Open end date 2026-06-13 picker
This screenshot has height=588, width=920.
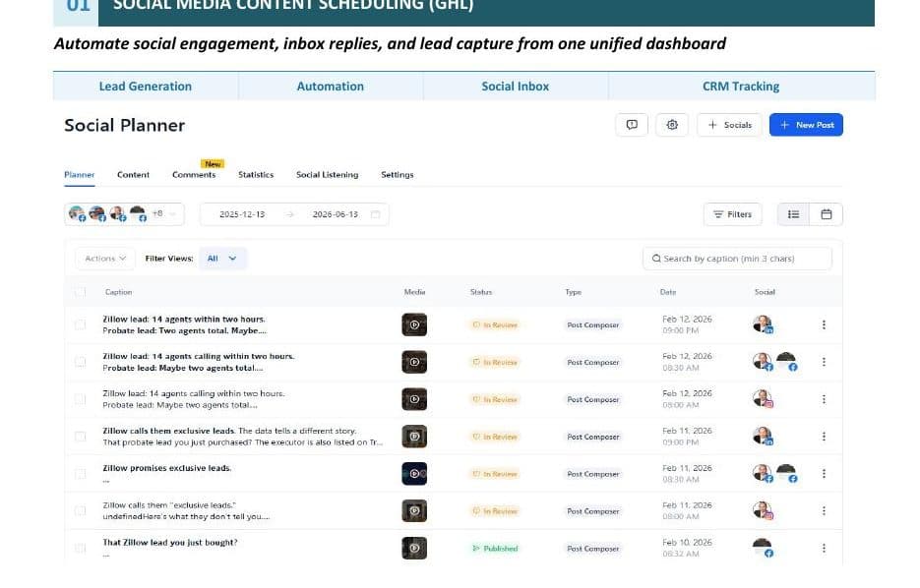coord(335,214)
